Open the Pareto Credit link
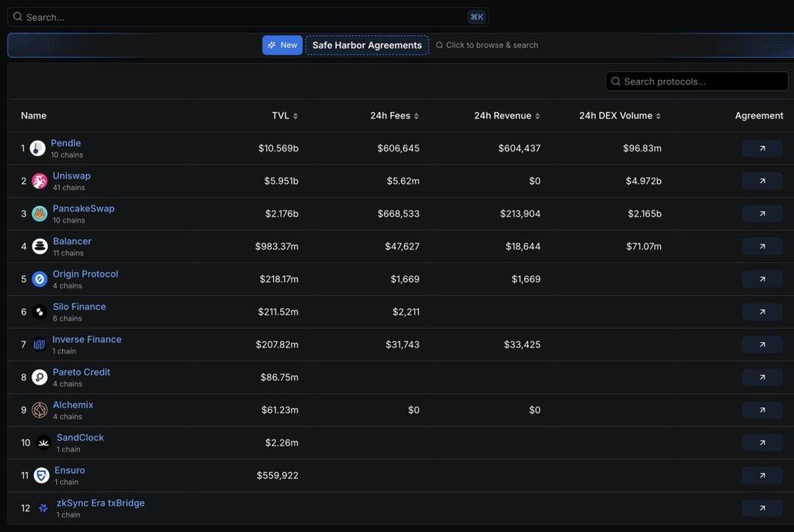The image size is (794, 532). 81,372
